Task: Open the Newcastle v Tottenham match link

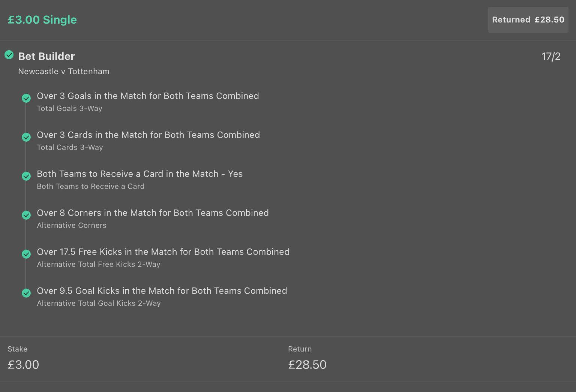Action: tap(64, 72)
